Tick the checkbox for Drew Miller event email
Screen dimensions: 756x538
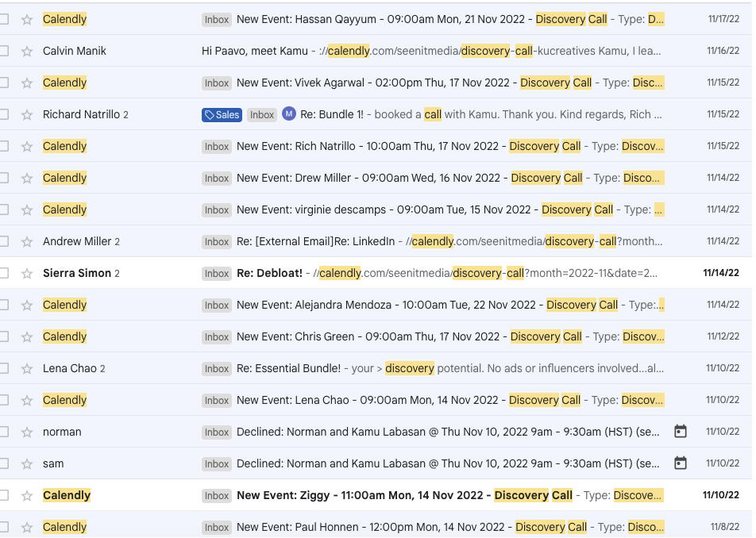coord(5,178)
